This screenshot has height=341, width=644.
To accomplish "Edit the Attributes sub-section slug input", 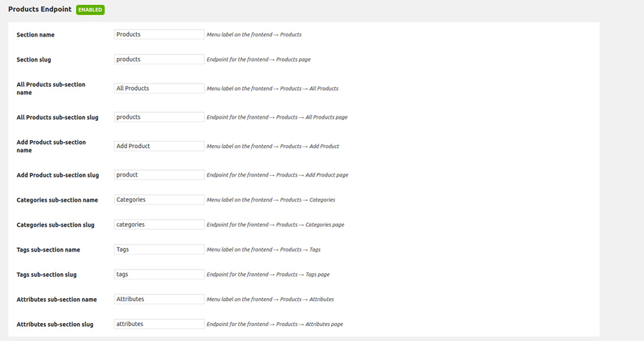I will click(159, 324).
